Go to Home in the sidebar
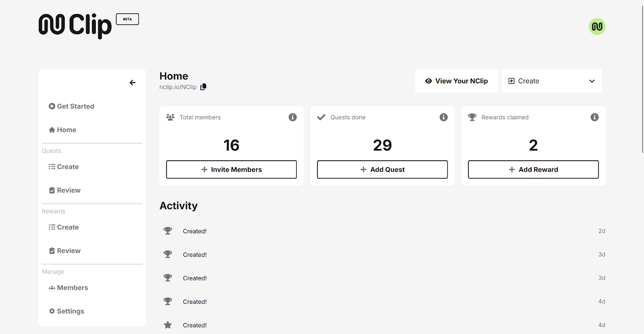This screenshot has height=334, width=644. coord(62,130)
